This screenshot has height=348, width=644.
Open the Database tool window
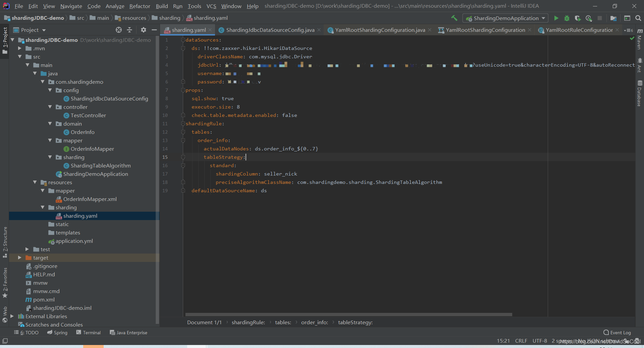(640, 93)
